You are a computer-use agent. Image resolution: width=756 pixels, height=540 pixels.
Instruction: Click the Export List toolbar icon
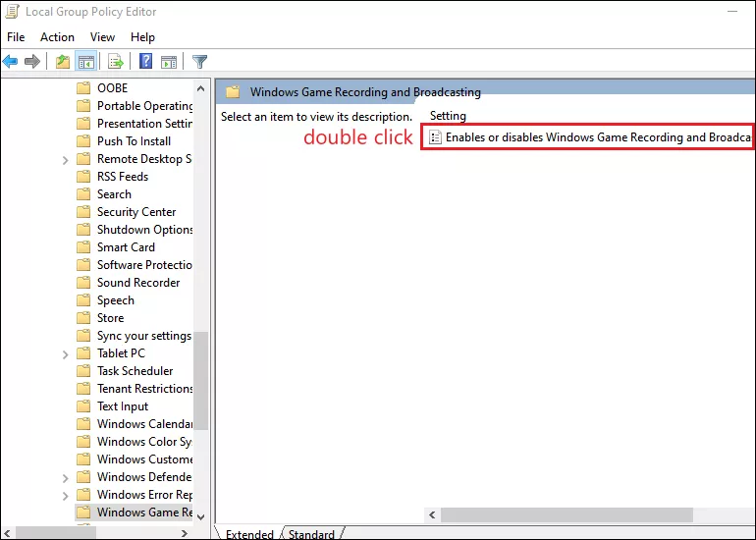(x=116, y=62)
